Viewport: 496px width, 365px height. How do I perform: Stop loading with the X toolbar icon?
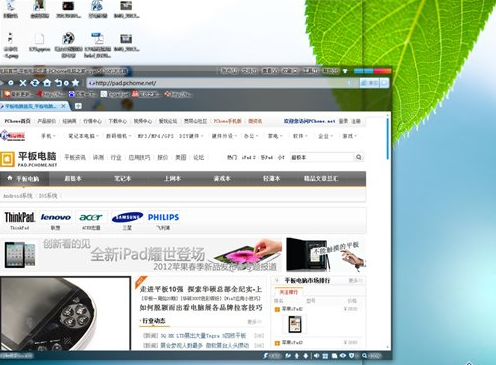[23, 83]
